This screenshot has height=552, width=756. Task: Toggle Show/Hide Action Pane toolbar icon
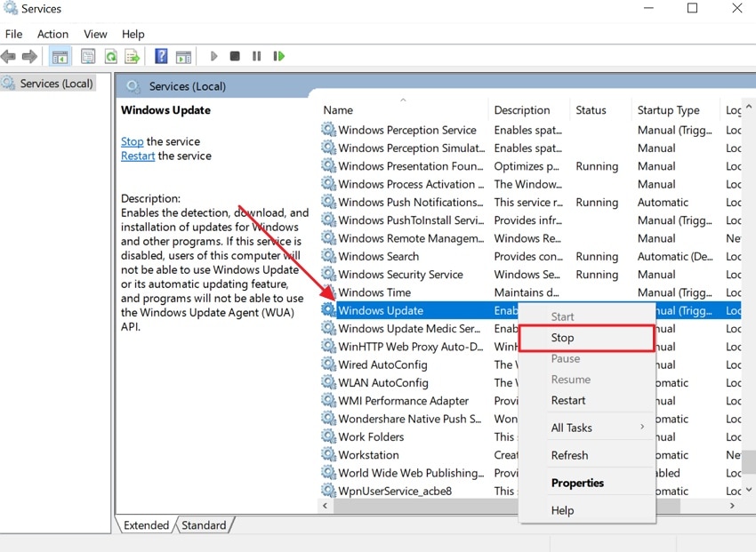coord(184,56)
